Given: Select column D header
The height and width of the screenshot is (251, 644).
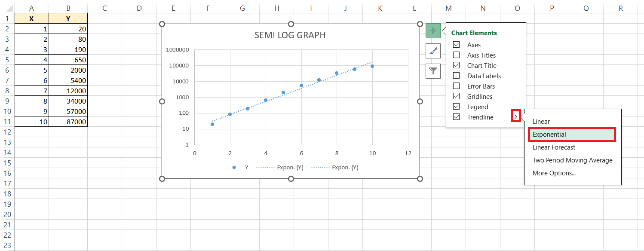Looking at the screenshot, I should (139, 8).
